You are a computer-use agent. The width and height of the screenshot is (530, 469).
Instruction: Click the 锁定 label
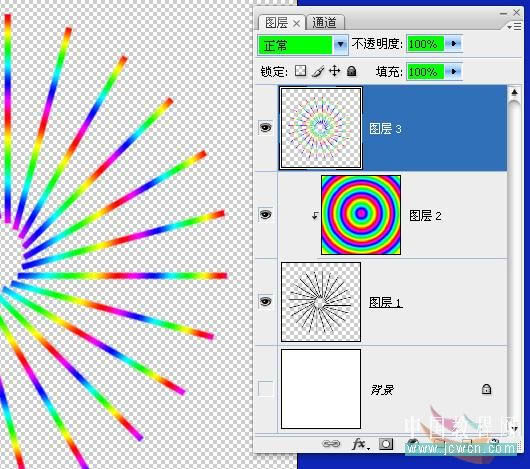click(x=274, y=72)
